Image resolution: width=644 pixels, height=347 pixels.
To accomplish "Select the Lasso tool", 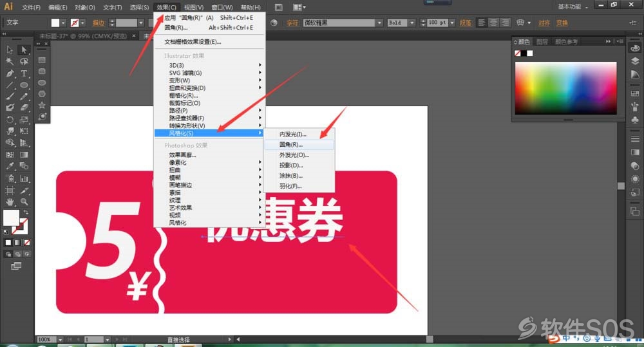I will tap(24, 61).
